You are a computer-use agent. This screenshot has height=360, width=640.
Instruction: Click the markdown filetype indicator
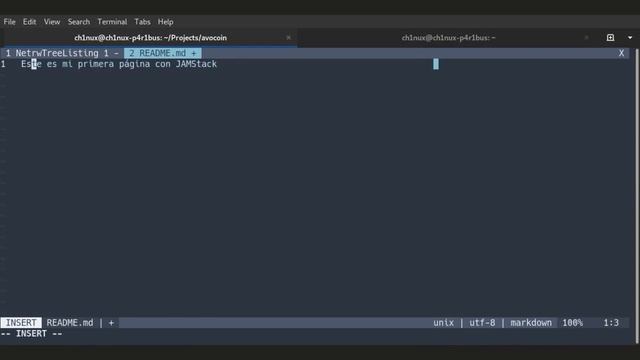[x=531, y=323]
